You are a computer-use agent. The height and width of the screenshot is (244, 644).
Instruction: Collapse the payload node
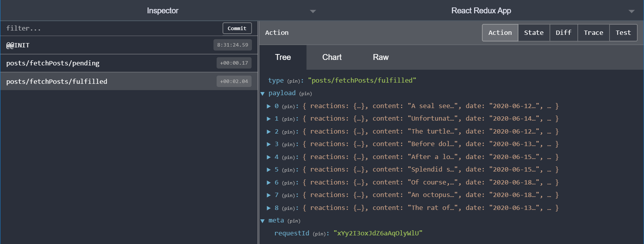tap(263, 94)
